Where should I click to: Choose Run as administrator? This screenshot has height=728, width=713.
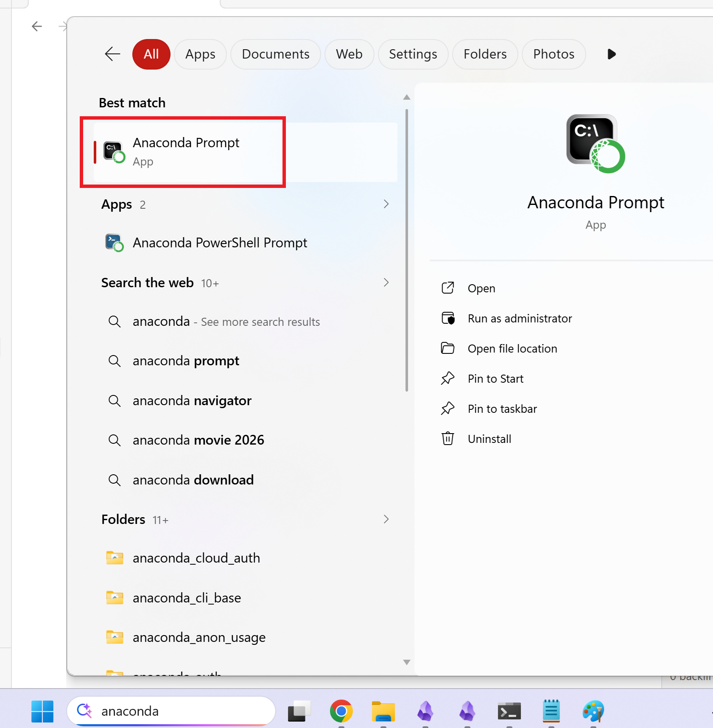tap(507, 318)
